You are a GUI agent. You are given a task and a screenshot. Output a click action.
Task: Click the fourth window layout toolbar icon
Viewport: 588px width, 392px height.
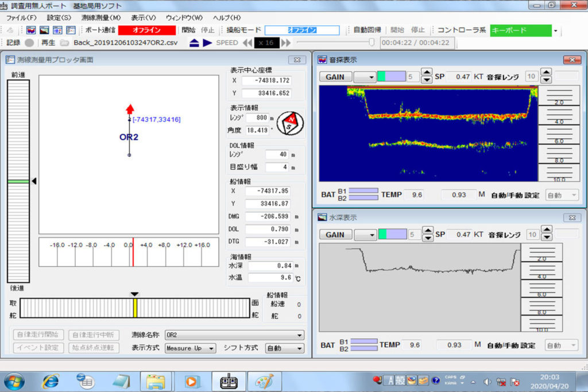coord(71,30)
